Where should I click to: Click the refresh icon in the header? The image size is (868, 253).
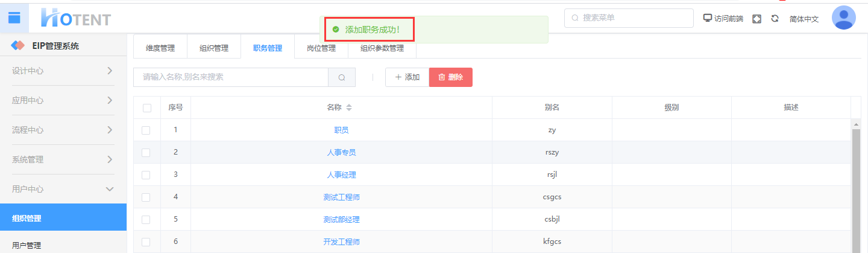tap(775, 19)
